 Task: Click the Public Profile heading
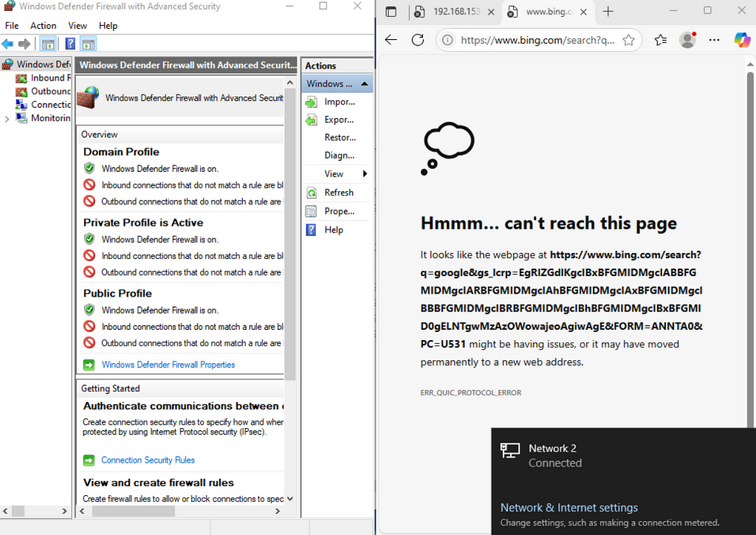pyautogui.click(x=117, y=294)
